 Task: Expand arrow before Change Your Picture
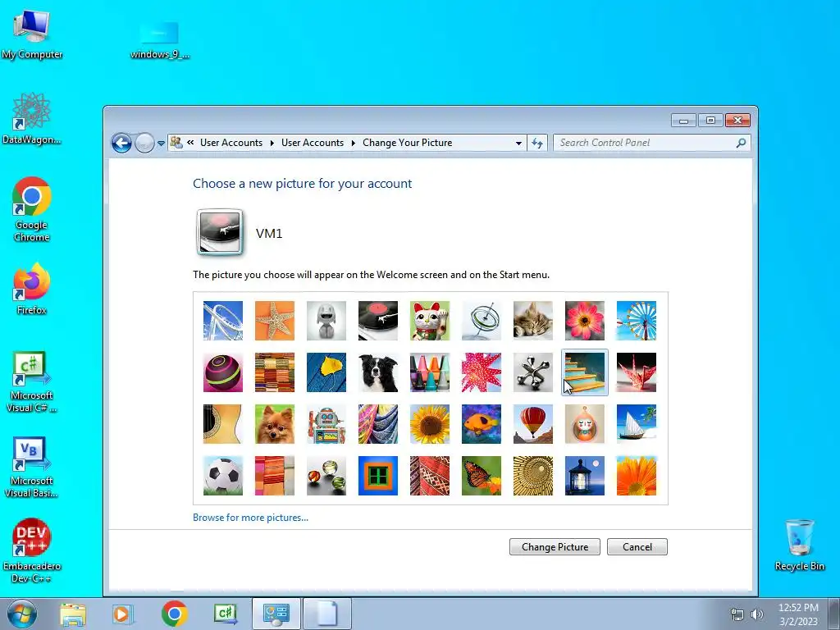353,143
